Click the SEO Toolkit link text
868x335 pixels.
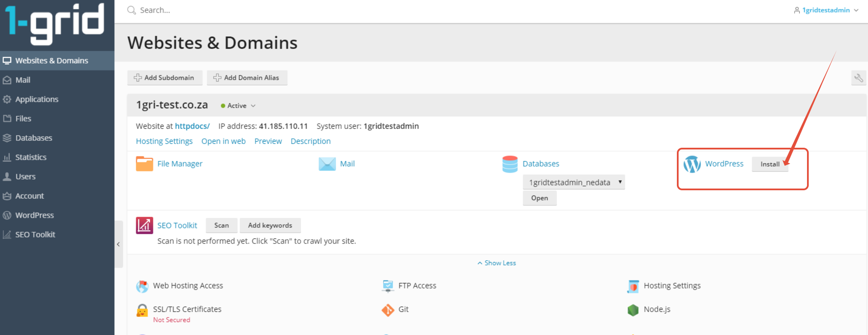coord(177,225)
